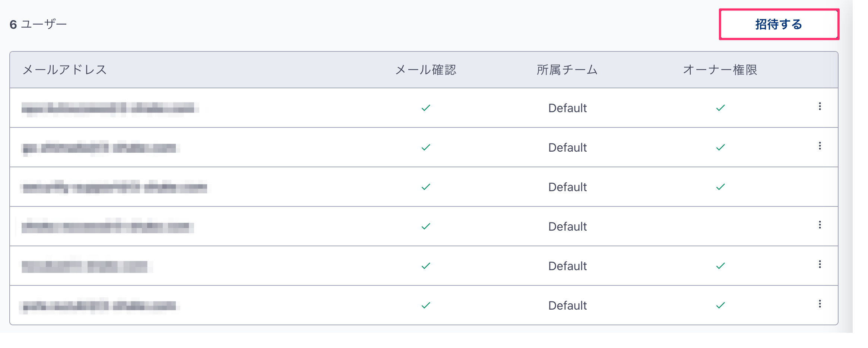Screen dimensions: 868x348
Task: Open the three-dot menu for the second user row
Action: (x=820, y=146)
